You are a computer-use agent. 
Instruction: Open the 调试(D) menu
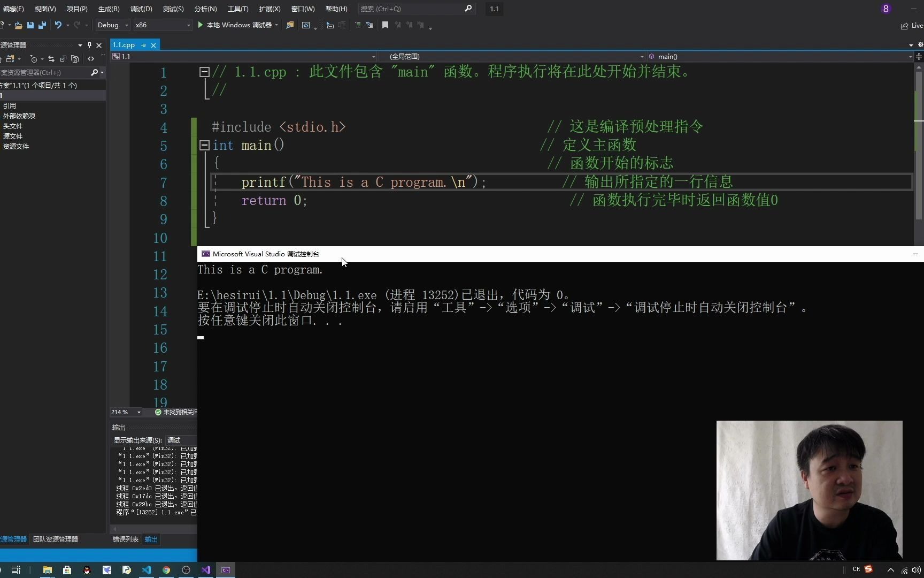pos(140,9)
